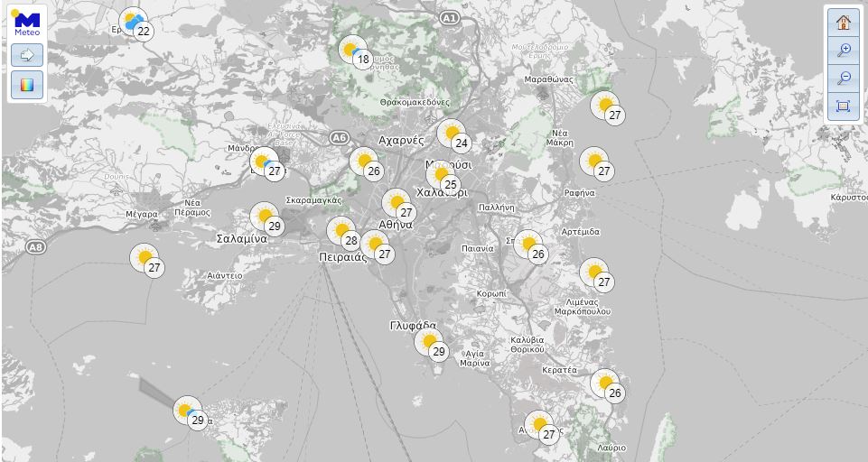Expand the side panel with the arrow button
This screenshot has width=868, height=462.
click(27, 55)
